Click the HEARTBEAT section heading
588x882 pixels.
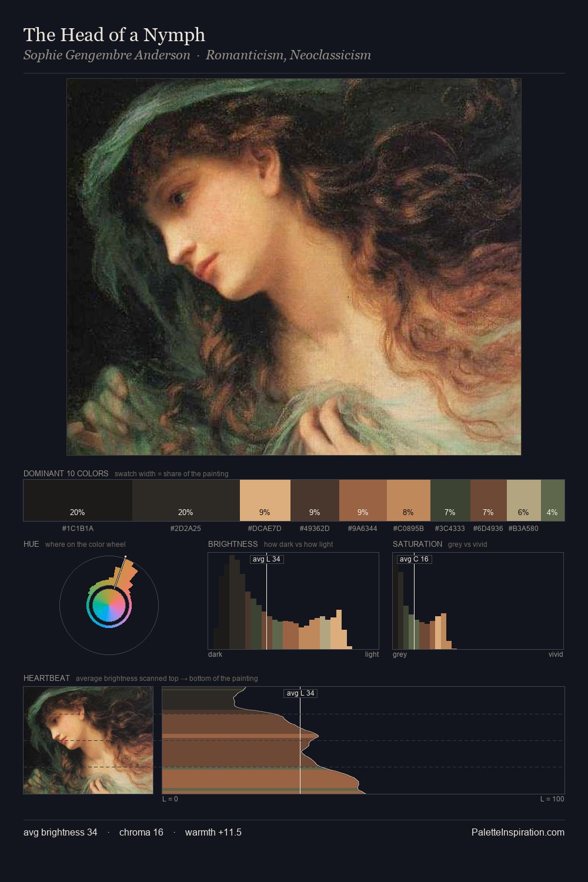pyautogui.click(x=46, y=678)
